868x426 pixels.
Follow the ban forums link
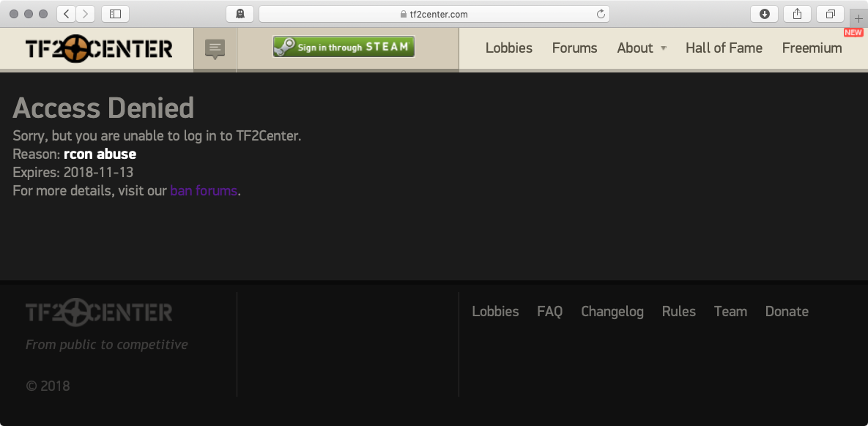tap(204, 191)
